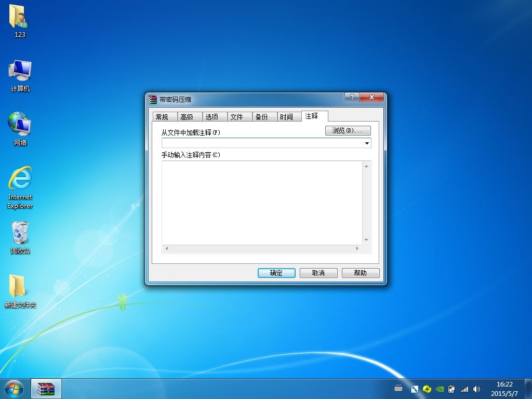Click the input method keyboard tray icon
The height and width of the screenshot is (399, 532).
coord(398,389)
